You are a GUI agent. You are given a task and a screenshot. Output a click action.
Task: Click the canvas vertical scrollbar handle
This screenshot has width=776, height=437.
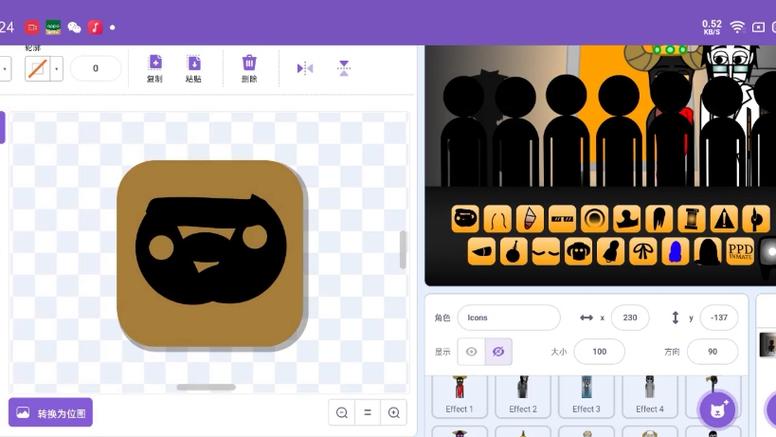403,249
